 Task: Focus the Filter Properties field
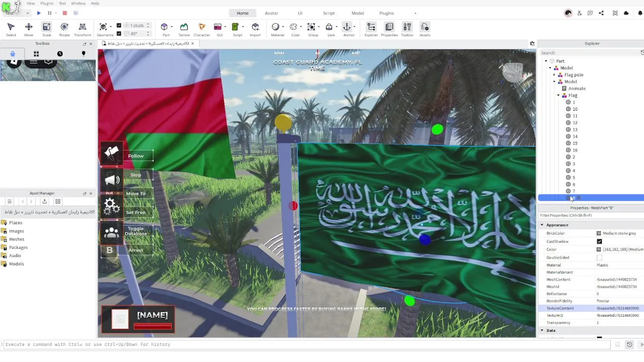(591, 215)
